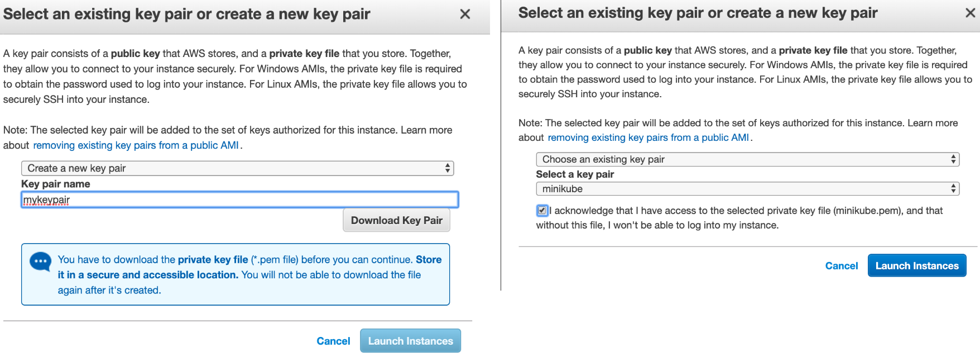Click the blue private key download notice box

click(236, 274)
